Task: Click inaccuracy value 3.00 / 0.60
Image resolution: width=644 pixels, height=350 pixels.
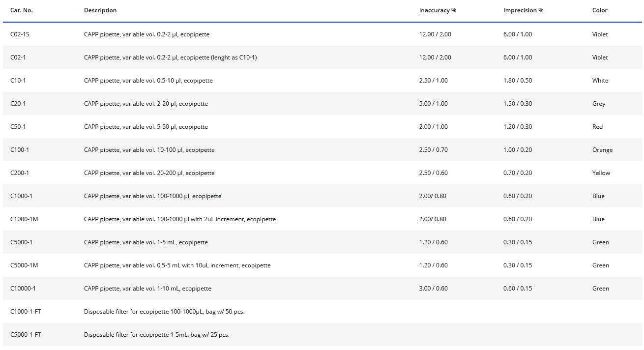Action: pyautogui.click(x=434, y=289)
